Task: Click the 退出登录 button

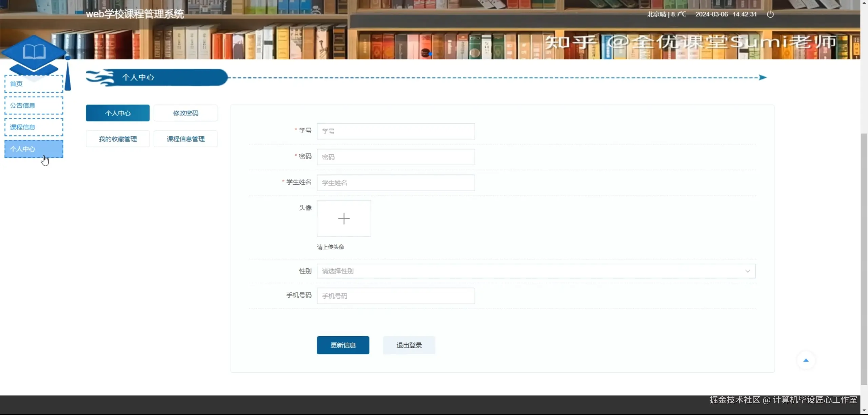Action: click(x=409, y=345)
